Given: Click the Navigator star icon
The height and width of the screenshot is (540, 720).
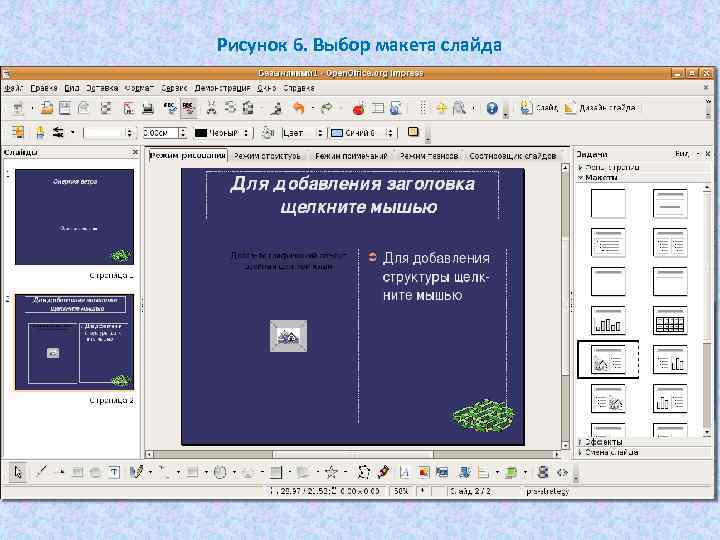Looking at the screenshot, I should click(x=441, y=108).
